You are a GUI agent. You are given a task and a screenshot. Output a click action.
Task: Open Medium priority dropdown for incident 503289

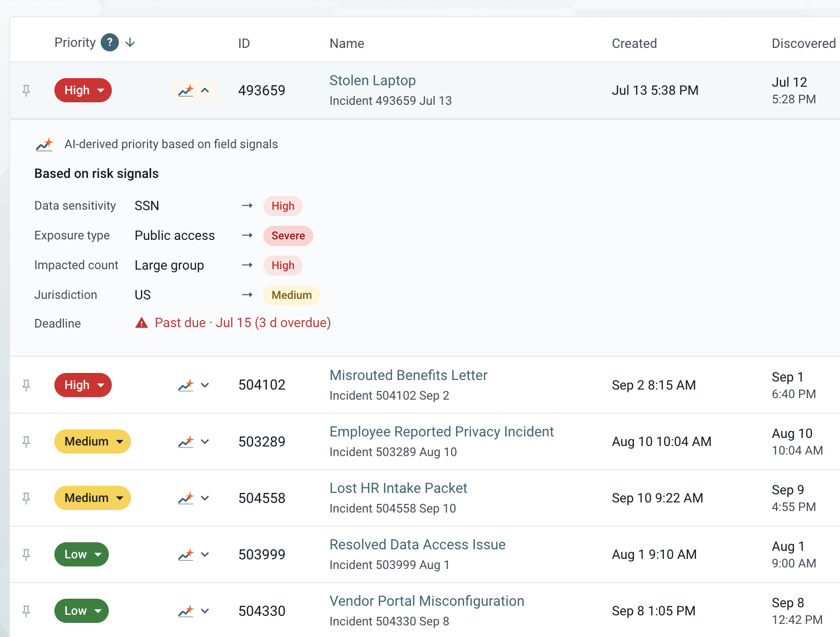(93, 441)
